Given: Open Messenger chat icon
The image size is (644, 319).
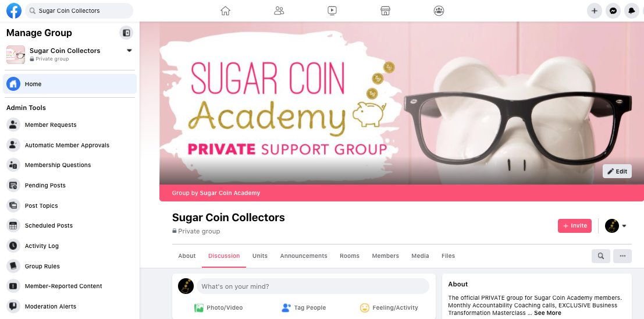Looking at the screenshot, I should [x=613, y=10].
